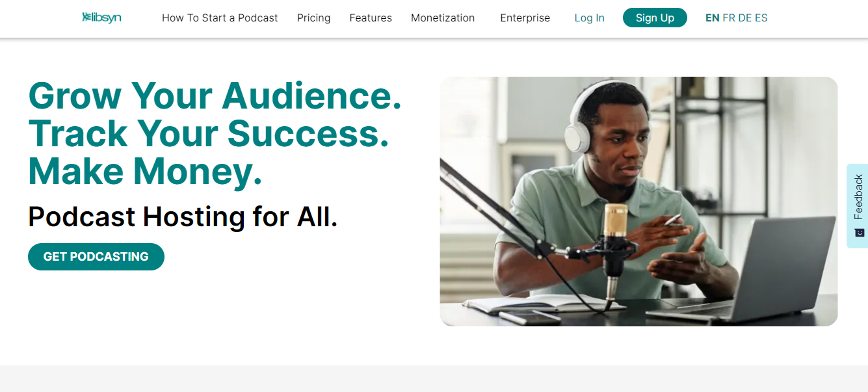Click the chat smiley icon on the Feedback tab
This screenshot has height=392, width=868.
tap(858, 229)
